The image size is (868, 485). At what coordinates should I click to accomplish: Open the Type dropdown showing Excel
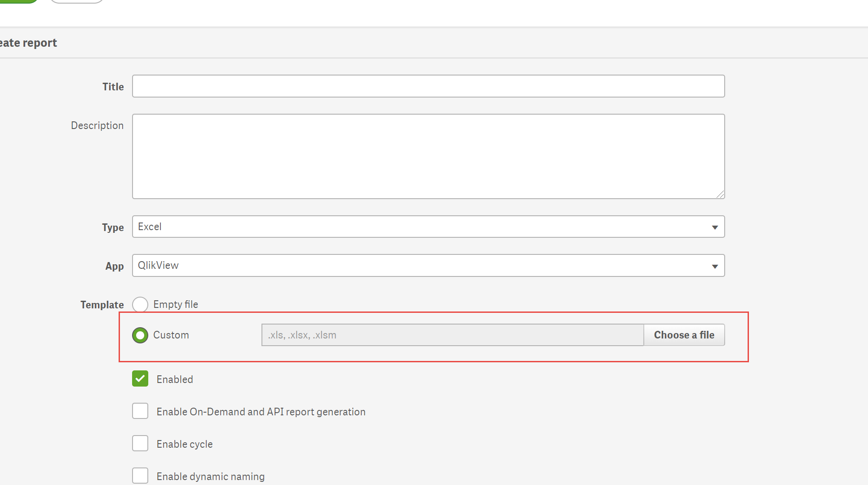(x=428, y=227)
